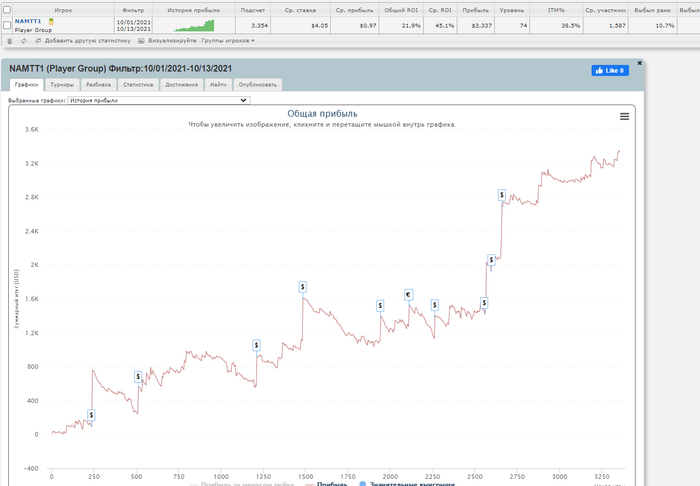
Task: Sort by the Ср. ROI column header
Action: click(440, 10)
